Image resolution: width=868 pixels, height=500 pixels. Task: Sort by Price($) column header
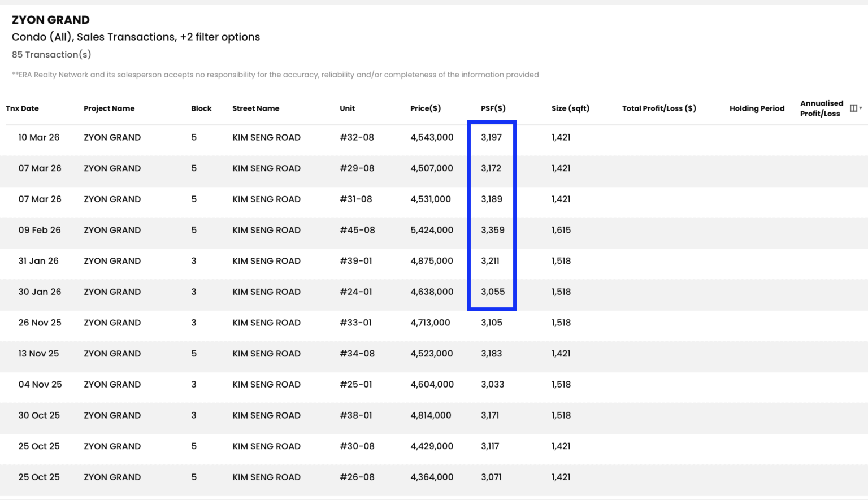pos(426,108)
